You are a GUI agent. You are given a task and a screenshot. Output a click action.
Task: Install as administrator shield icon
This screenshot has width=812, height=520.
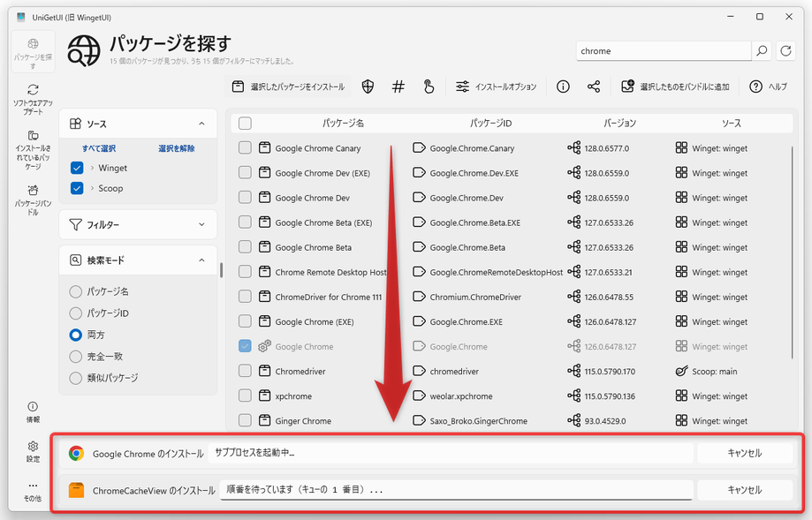tap(368, 87)
